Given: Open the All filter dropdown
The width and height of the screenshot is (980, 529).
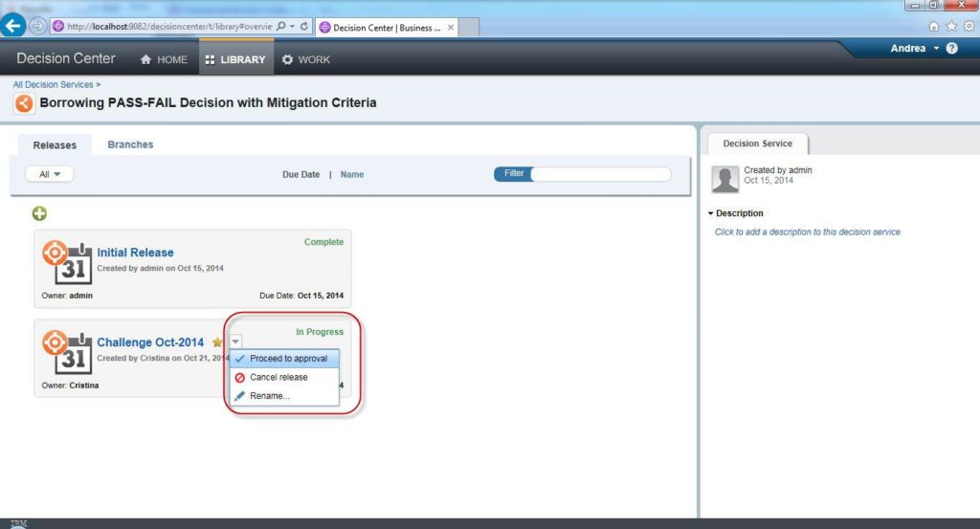Looking at the screenshot, I should pyautogui.click(x=50, y=174).
